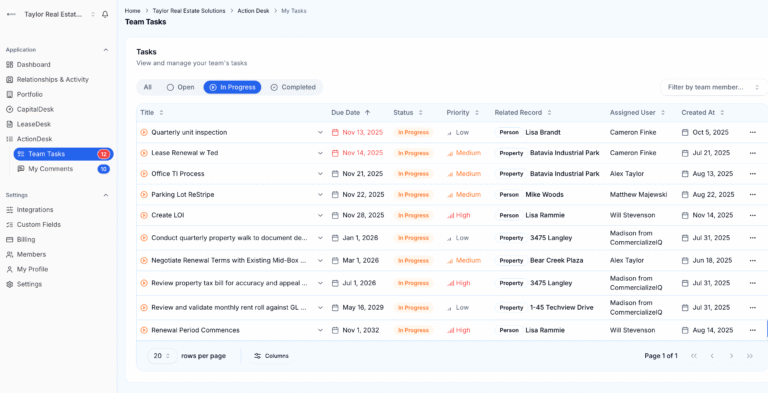
Task: Open the Mike Woods person record
Action: click(544, 195)
